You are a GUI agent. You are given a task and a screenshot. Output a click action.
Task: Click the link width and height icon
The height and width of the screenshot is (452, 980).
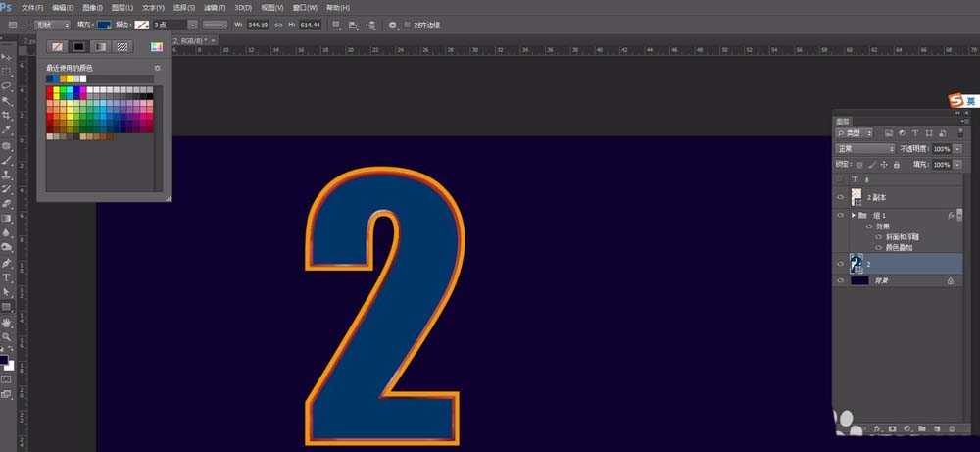[279, 24]
